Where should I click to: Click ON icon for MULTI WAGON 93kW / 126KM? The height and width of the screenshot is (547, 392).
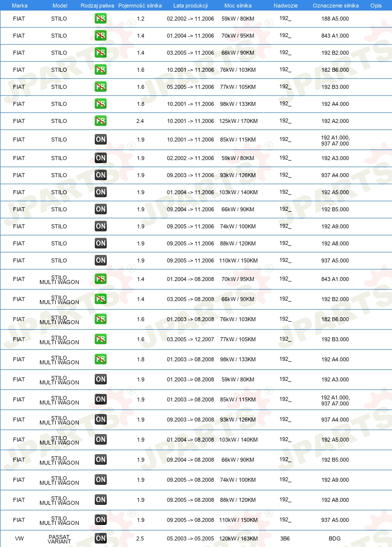coord(100,420)
